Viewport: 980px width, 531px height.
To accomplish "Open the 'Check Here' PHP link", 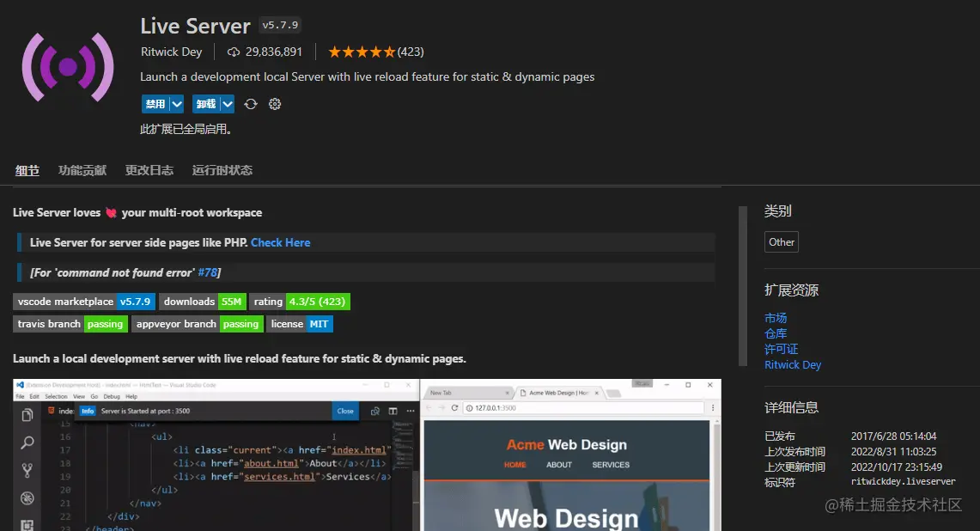I will tap(280, 242).
